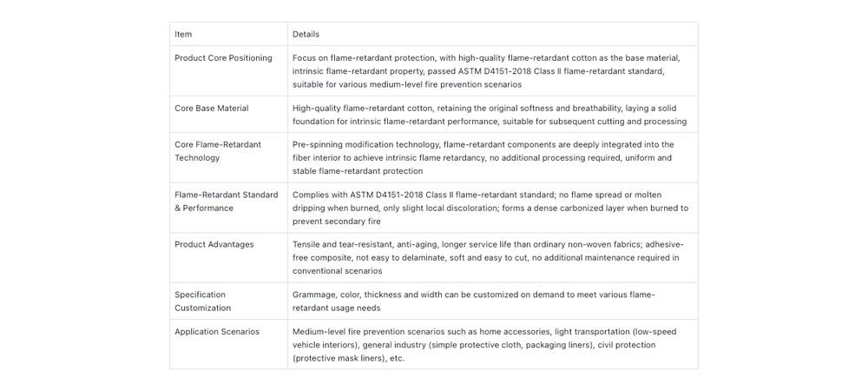Screen dimensions: 868x391
Task: Click the Core Flame-Retardant Technology details text
Action: click(483, 158)
